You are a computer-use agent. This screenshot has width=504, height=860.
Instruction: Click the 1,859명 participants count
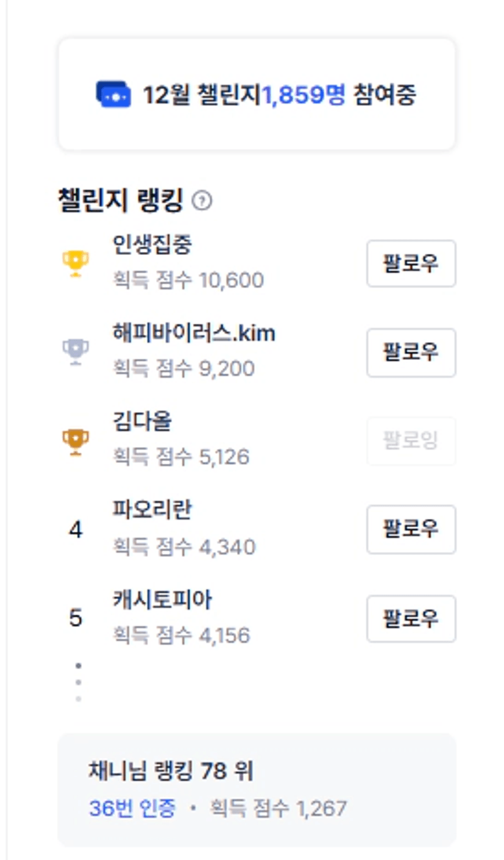[x=303, y=95]
